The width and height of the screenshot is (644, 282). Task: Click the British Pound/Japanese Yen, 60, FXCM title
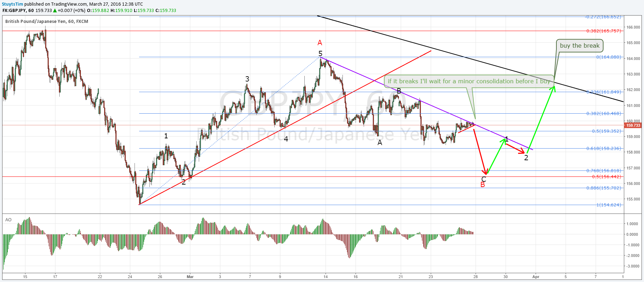pyautogui.click(x=47, y=22)
